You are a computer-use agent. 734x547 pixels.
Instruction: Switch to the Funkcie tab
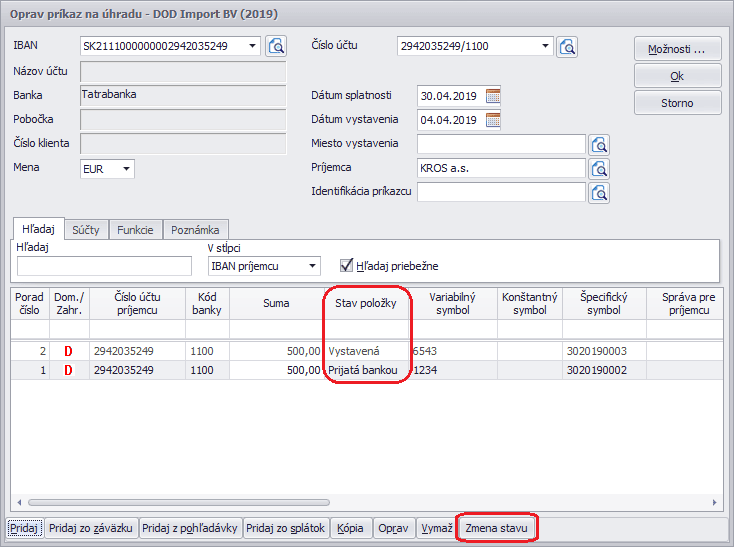tap(135, 229)
